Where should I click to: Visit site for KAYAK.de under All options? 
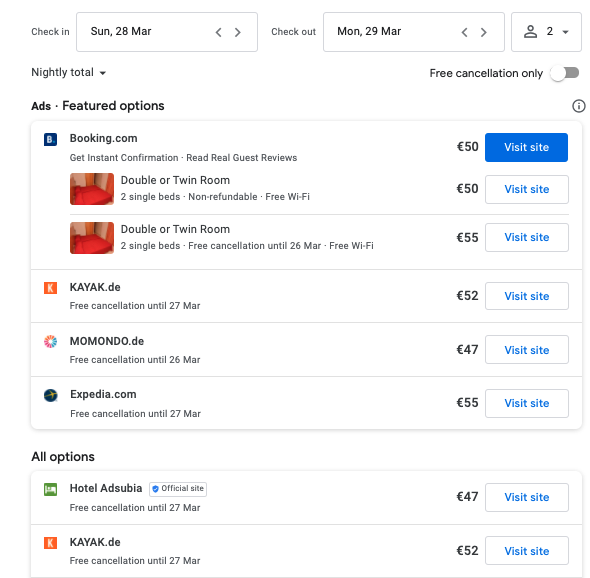(527, 551)
